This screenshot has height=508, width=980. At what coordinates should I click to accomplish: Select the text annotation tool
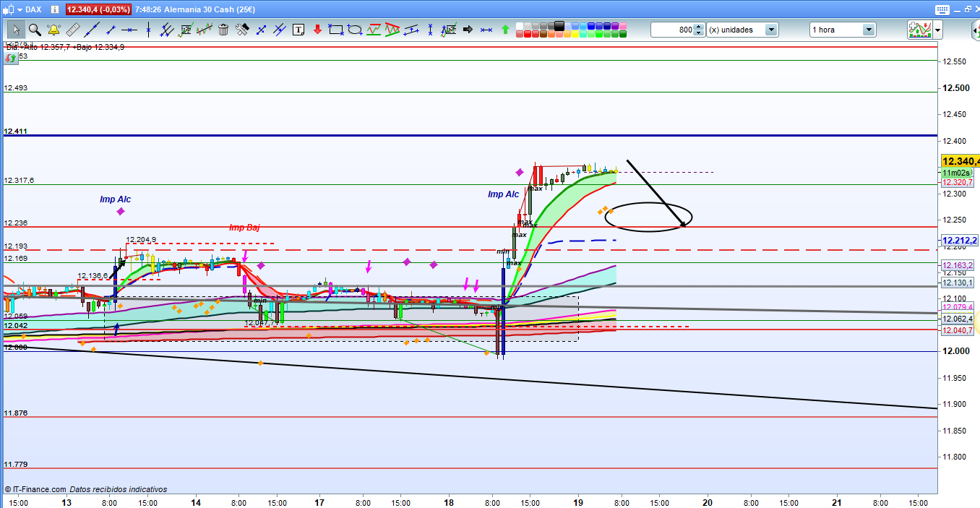click(x=298, y=30)
